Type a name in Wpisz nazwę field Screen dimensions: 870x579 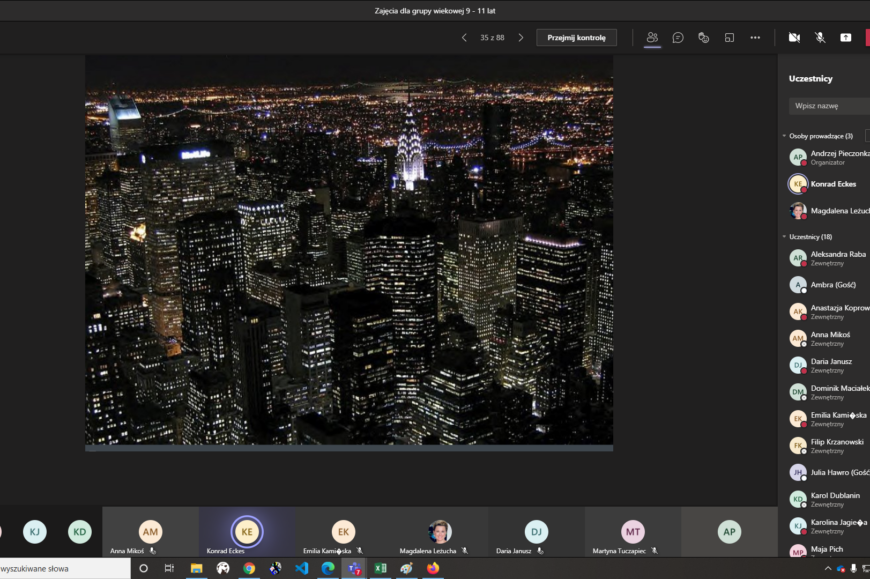pyautogui.click(x=829, y=106)
